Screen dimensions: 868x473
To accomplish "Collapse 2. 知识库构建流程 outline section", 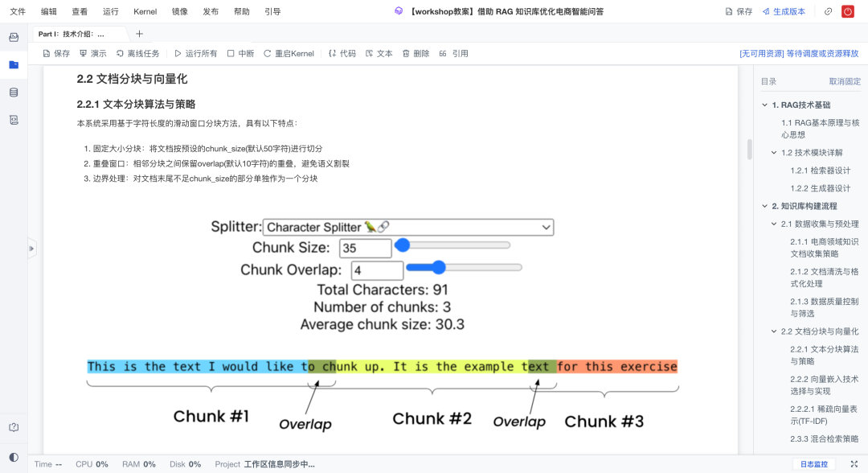I will tap(765, 206).
